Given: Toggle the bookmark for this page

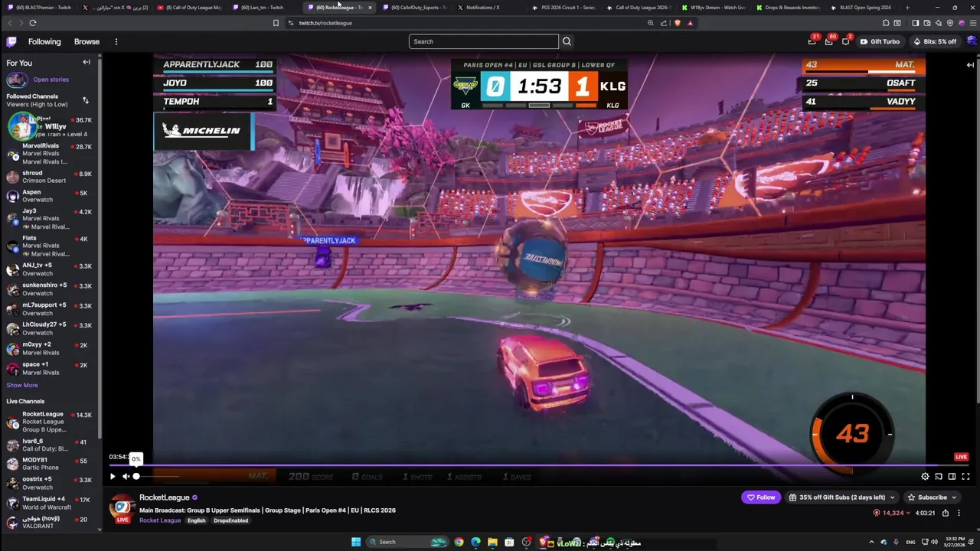Looking at the screenshot, I should [276, 23].
